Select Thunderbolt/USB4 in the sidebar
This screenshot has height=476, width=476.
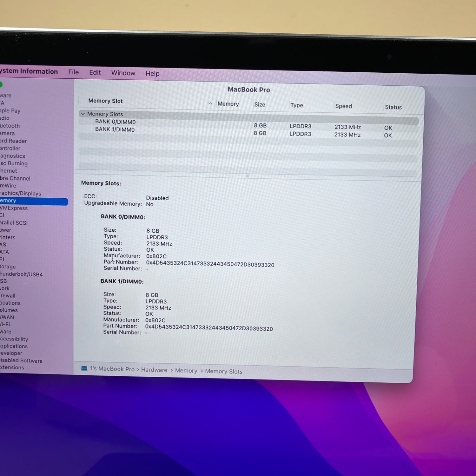coord(21,274)
